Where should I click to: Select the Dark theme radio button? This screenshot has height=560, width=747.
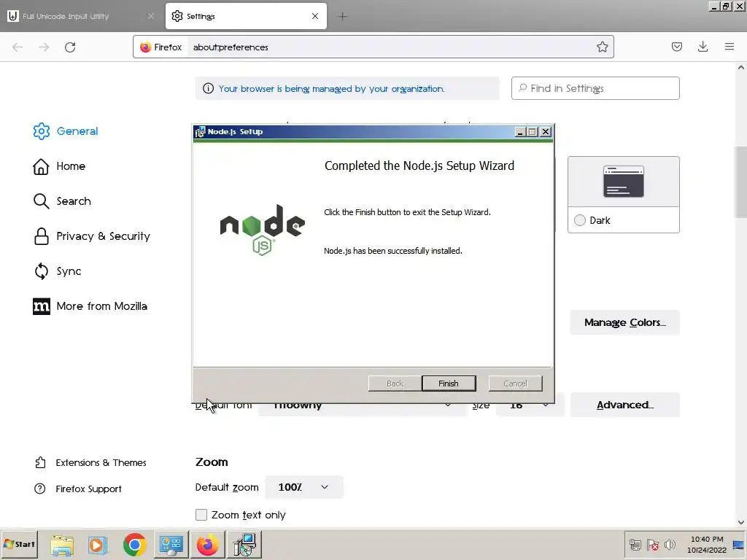coord(580,220)
